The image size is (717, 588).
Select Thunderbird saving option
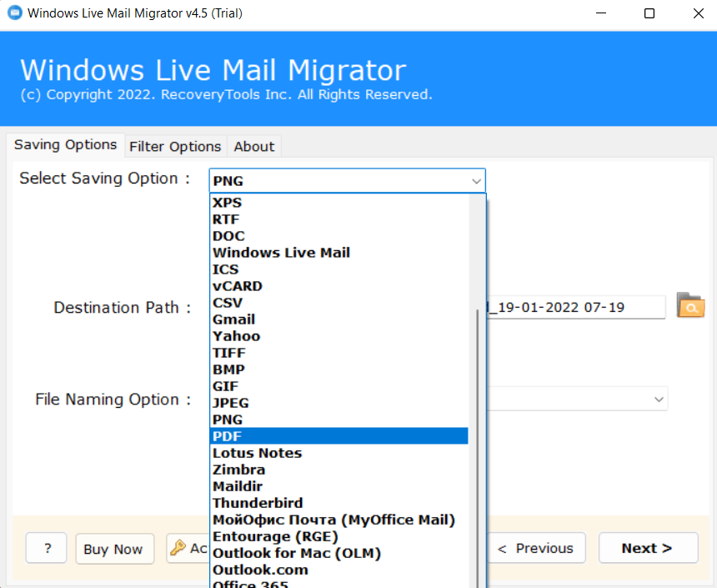(x=339, y=503)
